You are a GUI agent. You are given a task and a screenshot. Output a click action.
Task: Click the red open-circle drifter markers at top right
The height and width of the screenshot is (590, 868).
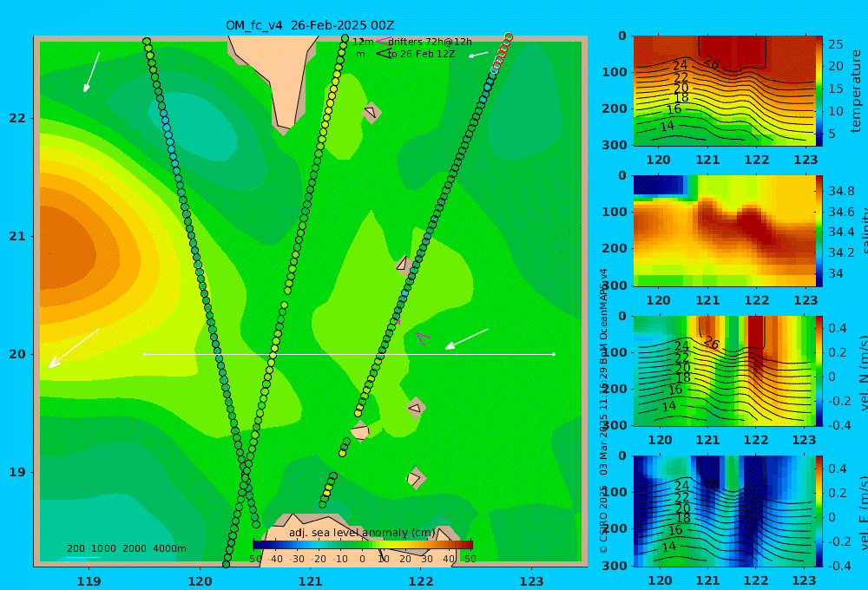(x=502, y=52)
